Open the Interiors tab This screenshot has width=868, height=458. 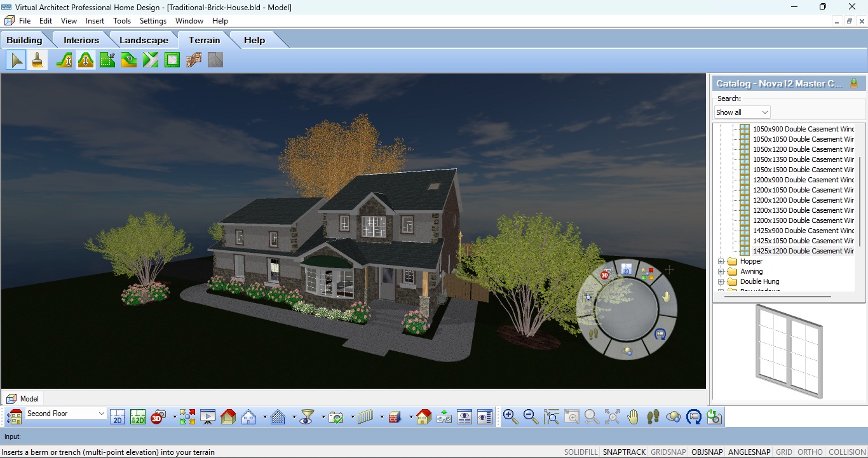pyautogui.click(x=81, y=40)
